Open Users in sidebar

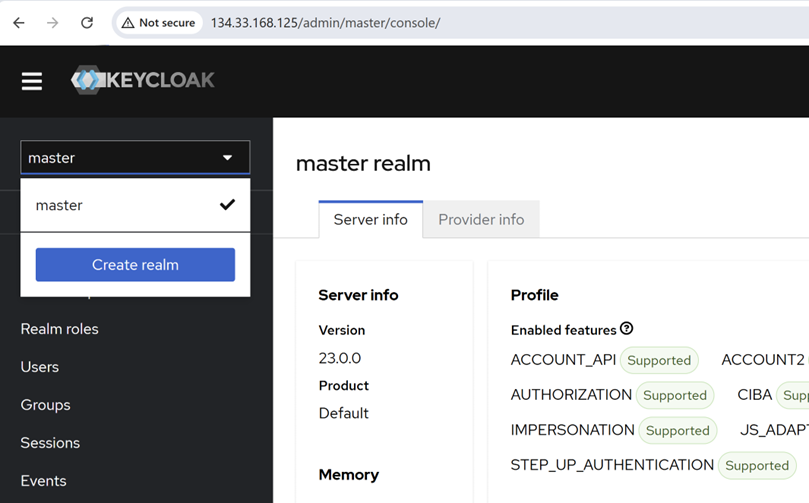pos(40,367)
